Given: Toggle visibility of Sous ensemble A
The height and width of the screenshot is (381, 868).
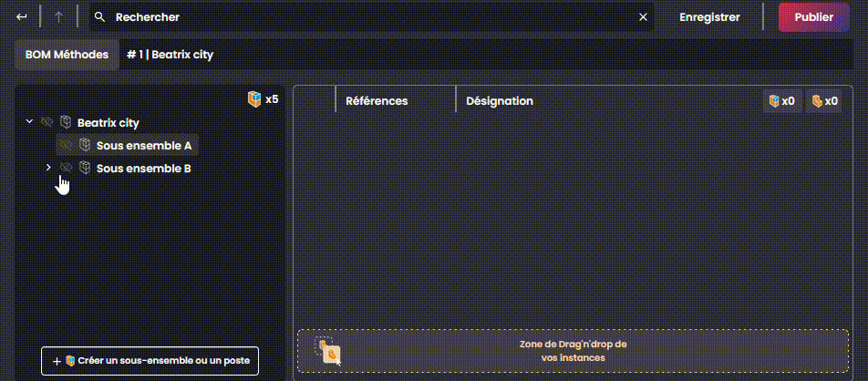Looking at the screenshot, I should 66,146.
